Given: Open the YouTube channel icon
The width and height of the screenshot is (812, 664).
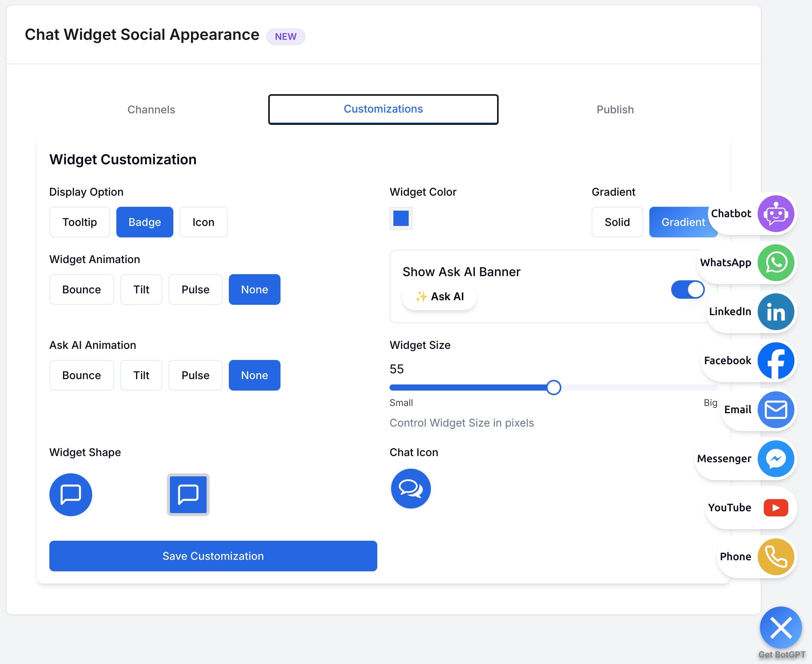Looking at the screenshot, I should pyautogui.click(x=776, y=507).
